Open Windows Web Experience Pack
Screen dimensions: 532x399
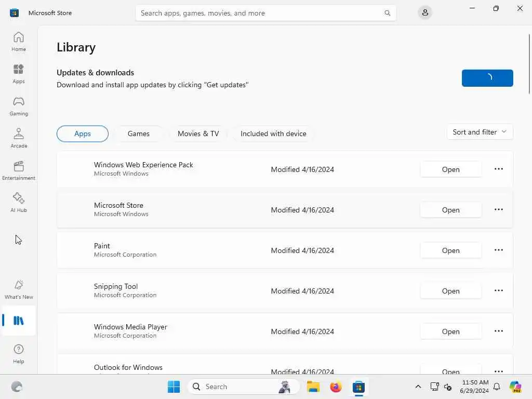pos(450,169)
